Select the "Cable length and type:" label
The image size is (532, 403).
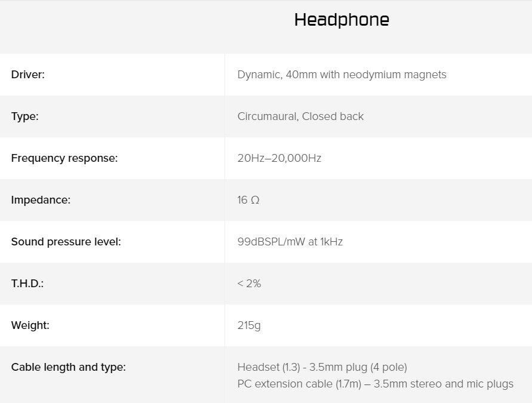(x=68, y=367)
